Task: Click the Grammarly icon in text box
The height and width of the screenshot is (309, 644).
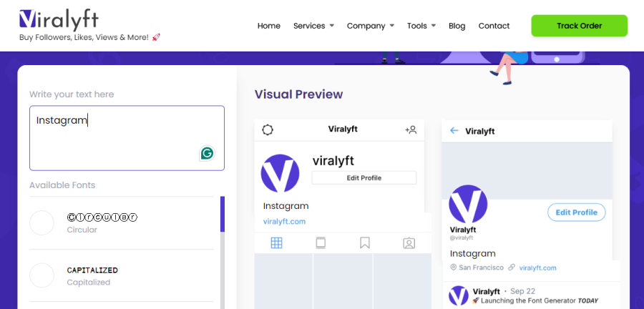Action: 207,154
